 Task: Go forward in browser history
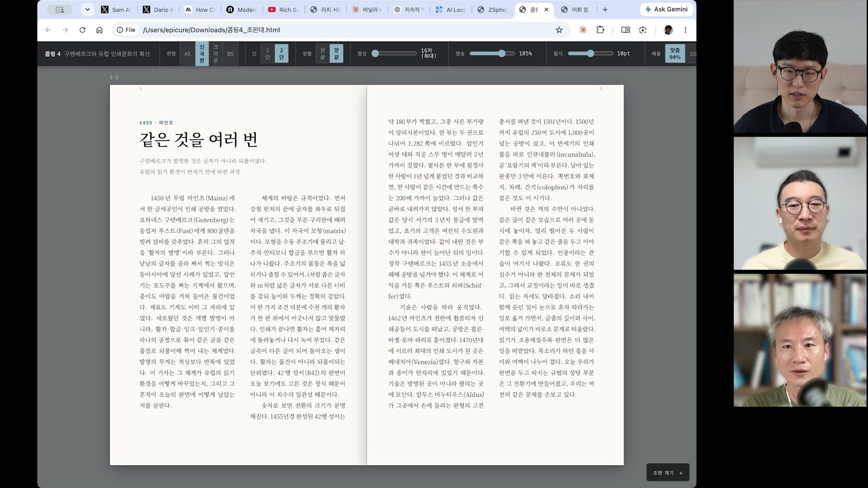click(65, 30)
